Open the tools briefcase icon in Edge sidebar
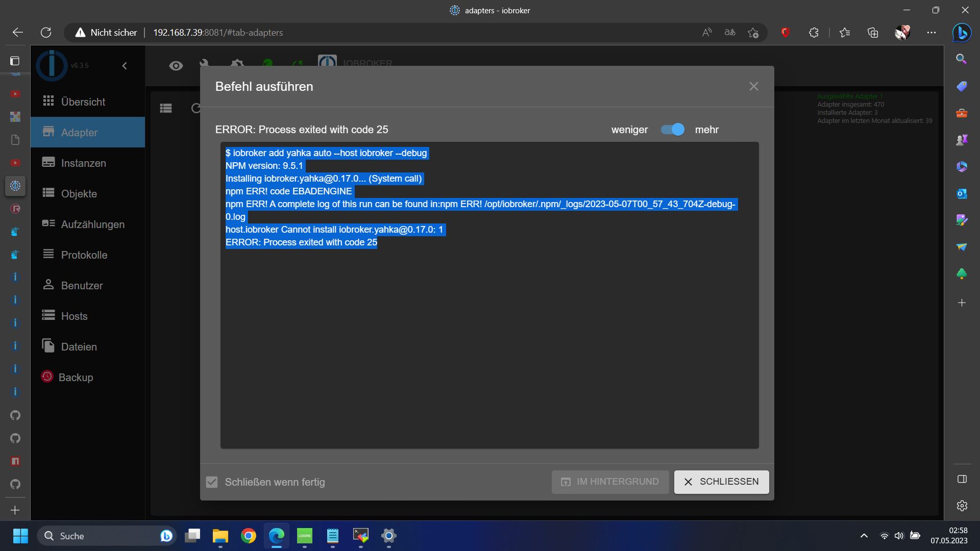Screen dimensions: 980x551 (x=962, y=113)
